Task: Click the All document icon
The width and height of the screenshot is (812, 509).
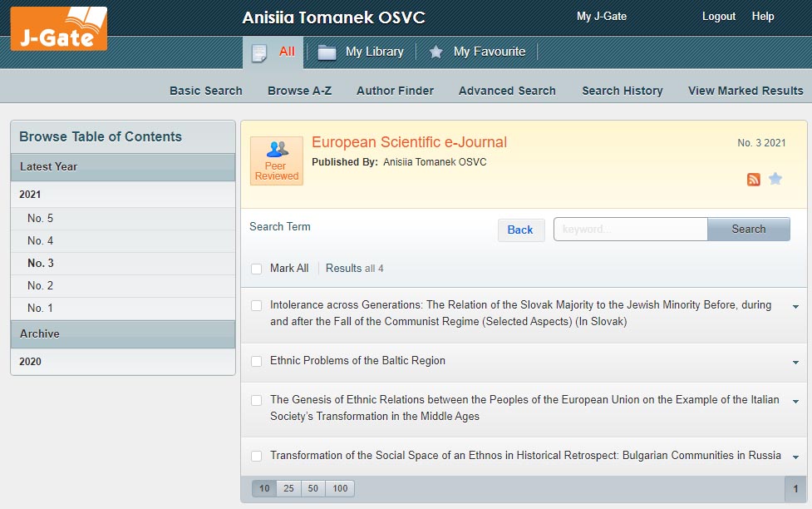Action: [259, 52]
